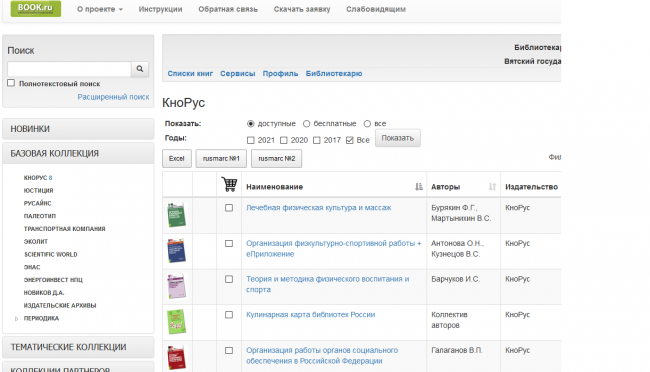Open the Библиотекарю tab
The height and width of the screenshot is (372, 650).
pyautogui.click(x=334, y=73)
